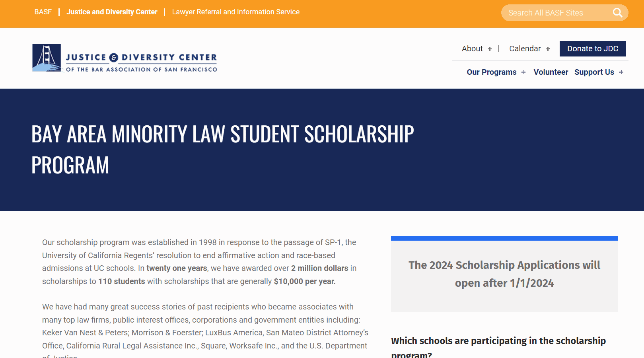Expand the Our Programs plus icon
Viewport: 644px width, 358px height.
(x=523, y=72)
